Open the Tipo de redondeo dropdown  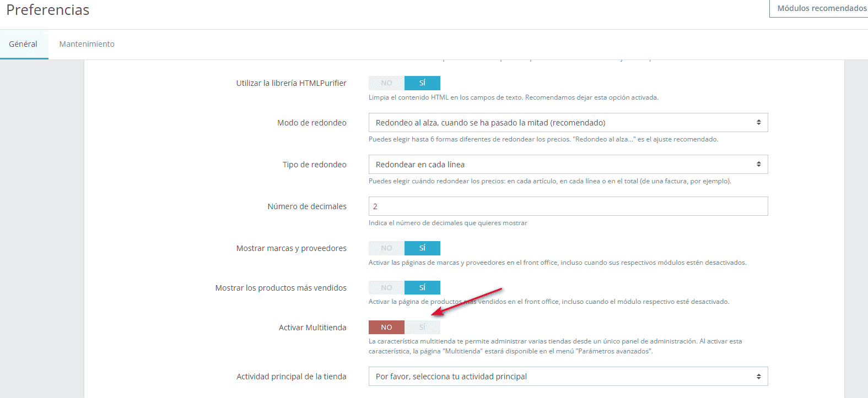(568, 165)
